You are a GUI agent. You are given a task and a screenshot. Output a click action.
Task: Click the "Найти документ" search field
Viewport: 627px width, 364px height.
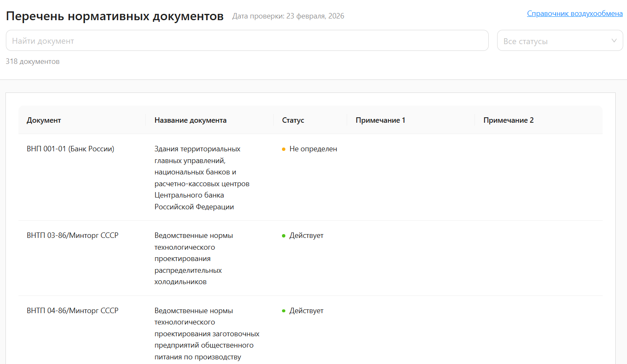click(x=247, y=40)
